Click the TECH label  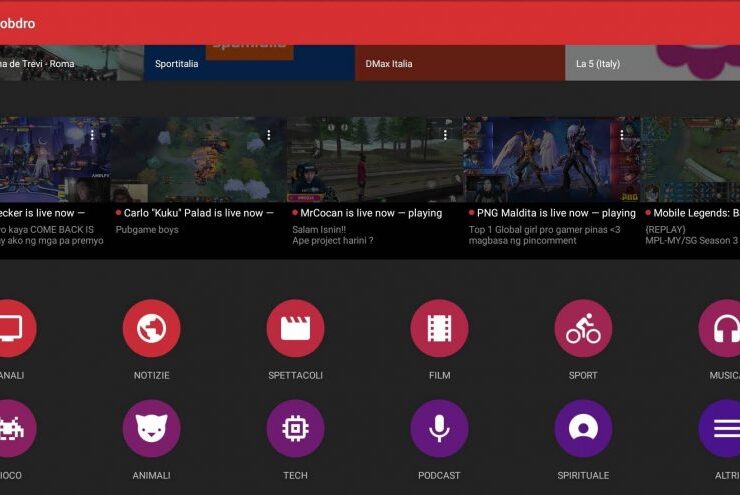pyautogui.click(x=295, y=476)
